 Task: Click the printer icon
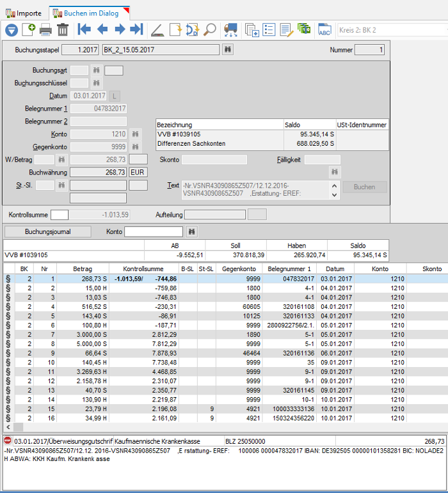pos(45,30)
